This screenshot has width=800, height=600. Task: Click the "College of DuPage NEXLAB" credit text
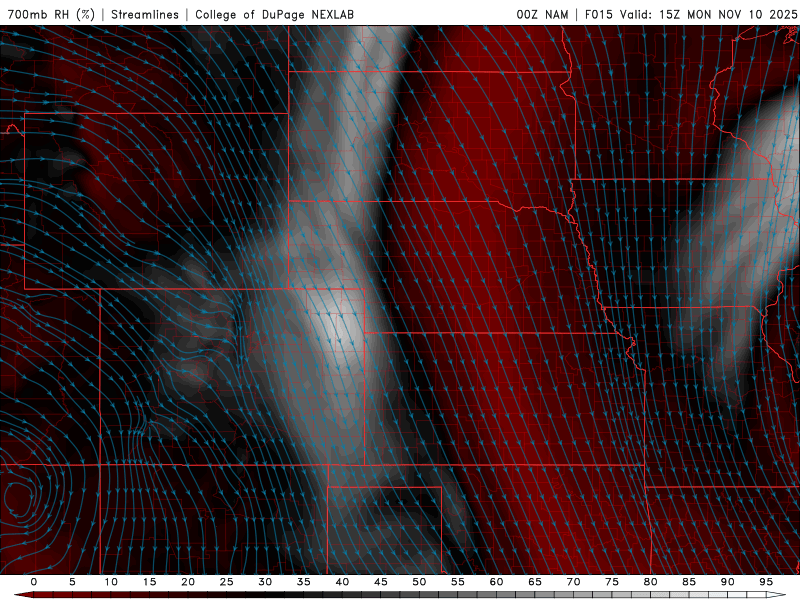274,14
